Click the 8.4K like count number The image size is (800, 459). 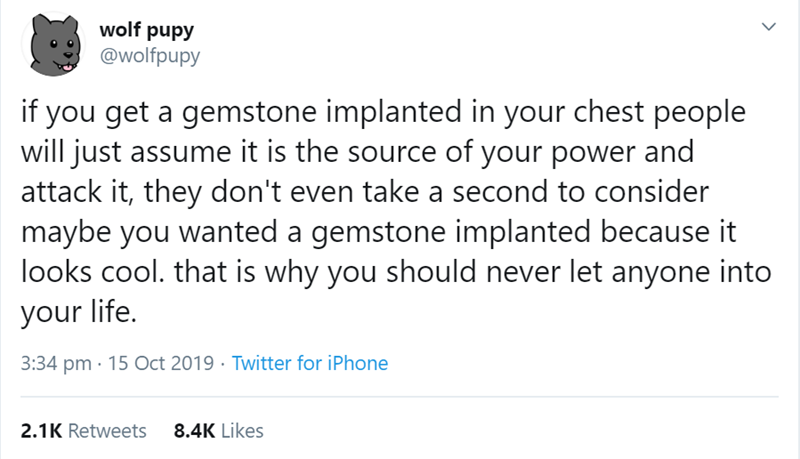coord(192,431)
